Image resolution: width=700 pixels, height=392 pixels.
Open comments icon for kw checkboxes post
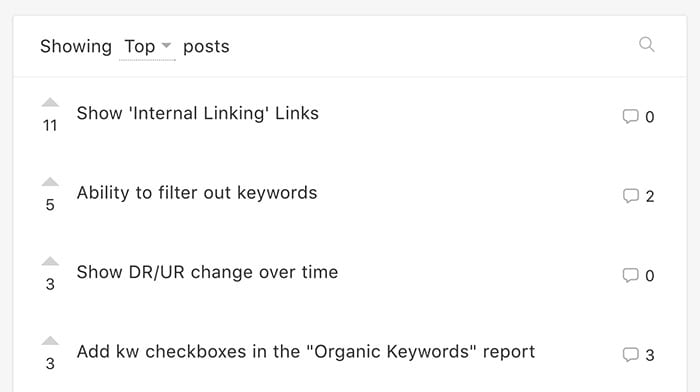[x=630, y=355]
